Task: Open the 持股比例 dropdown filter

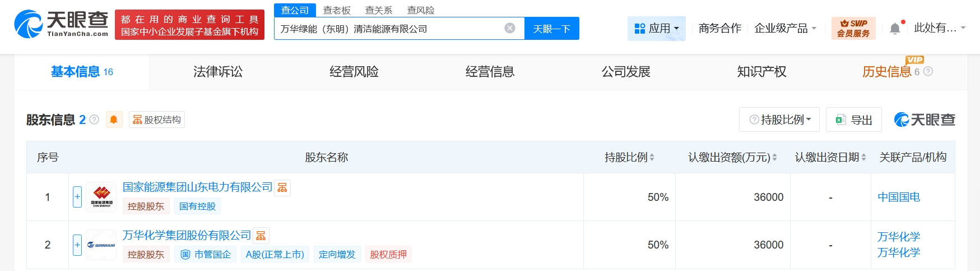Action: (779, 120)
